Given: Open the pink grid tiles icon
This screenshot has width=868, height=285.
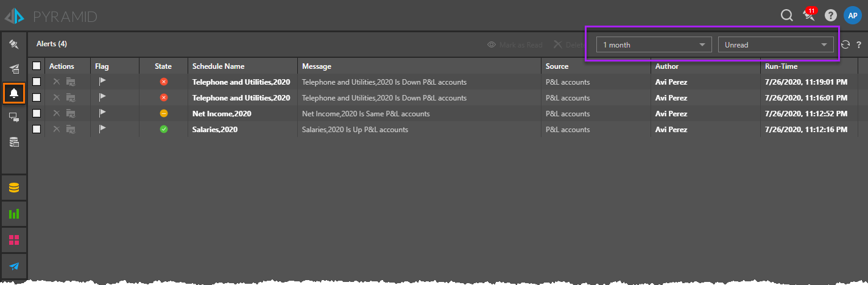Looking at the screenshot, I should pyautogui.click(x=14, y=240).
